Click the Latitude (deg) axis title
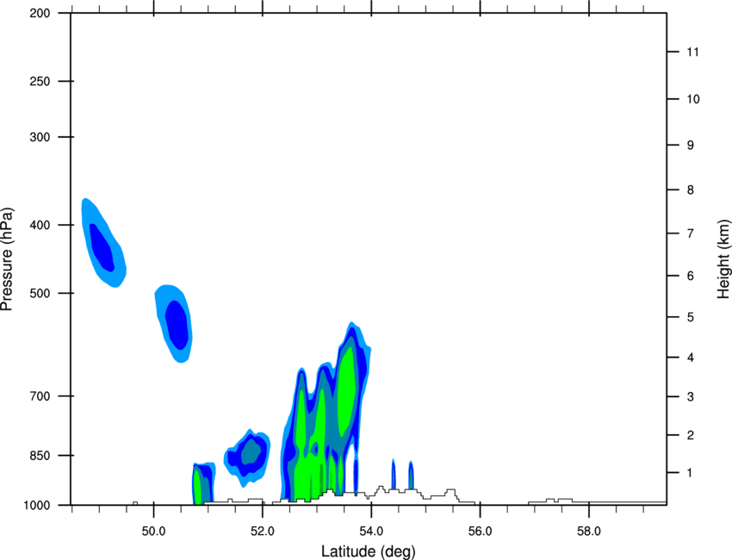The width and height of the screenshot is (732, 560). (x=368, y=551)
